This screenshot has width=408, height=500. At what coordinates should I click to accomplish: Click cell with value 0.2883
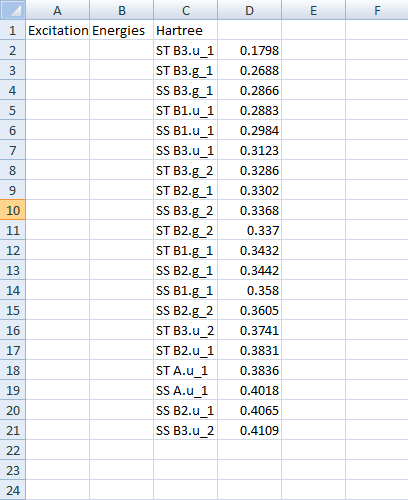(249, 110)
